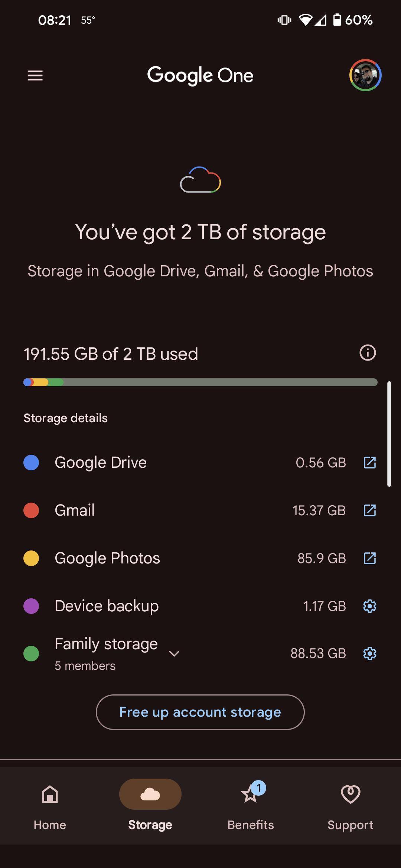Viewport: 401px width, 868px height.
Task: Tap the account profile avatar
Action: point(365,75)
